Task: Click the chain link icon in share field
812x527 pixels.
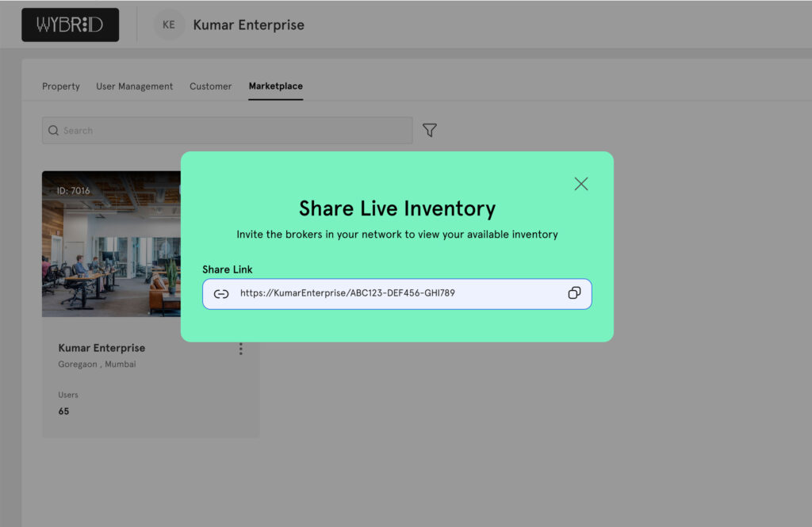Action: 221,294
